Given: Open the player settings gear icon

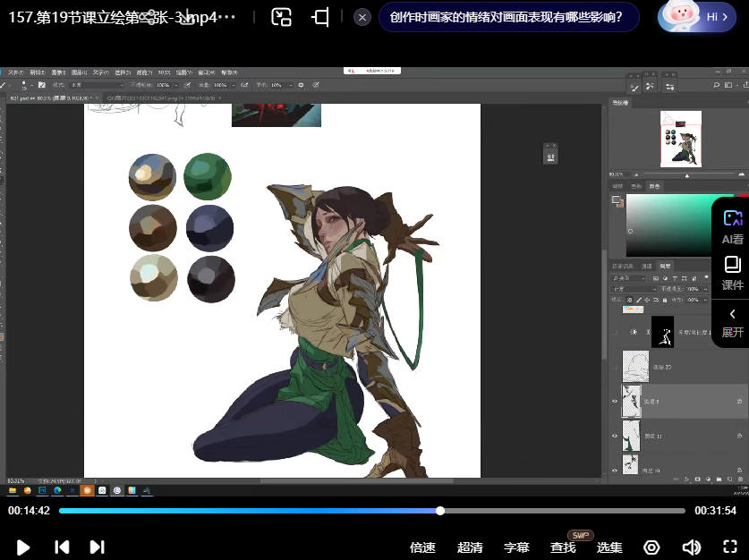Looking at the screenshot, I should pyautogui.click(x=652, y=547).
